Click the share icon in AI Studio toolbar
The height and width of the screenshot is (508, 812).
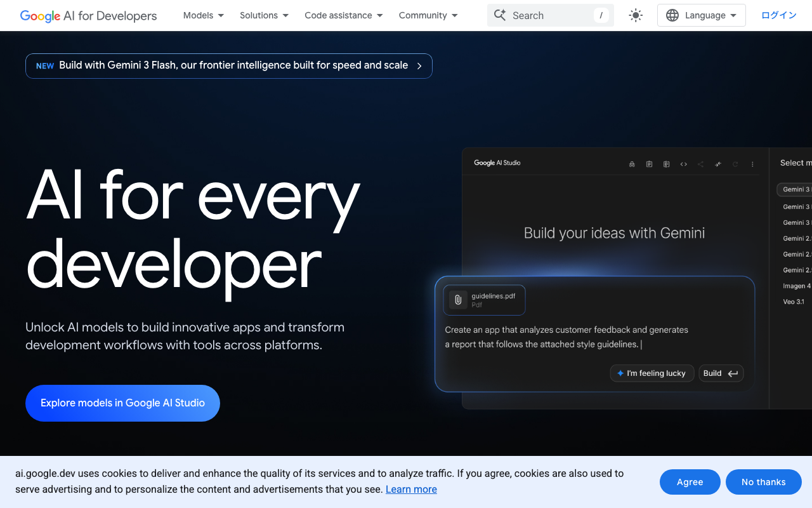(700, 164)
